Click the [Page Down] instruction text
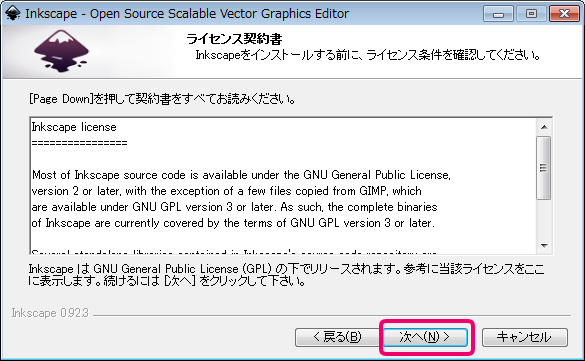The width and height of the screenshot is (585, 361). click(x=162, y=99)
